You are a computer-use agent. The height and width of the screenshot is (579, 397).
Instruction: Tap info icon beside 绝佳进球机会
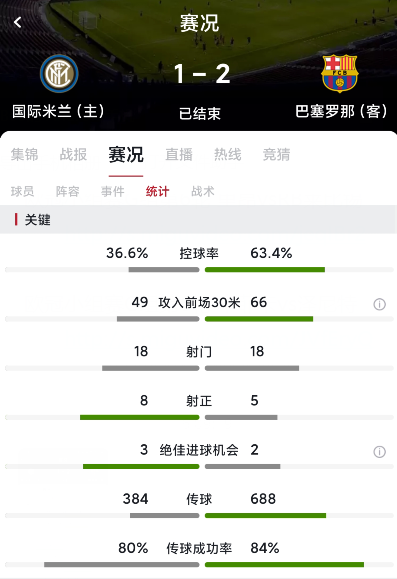(x=379, y=452)
